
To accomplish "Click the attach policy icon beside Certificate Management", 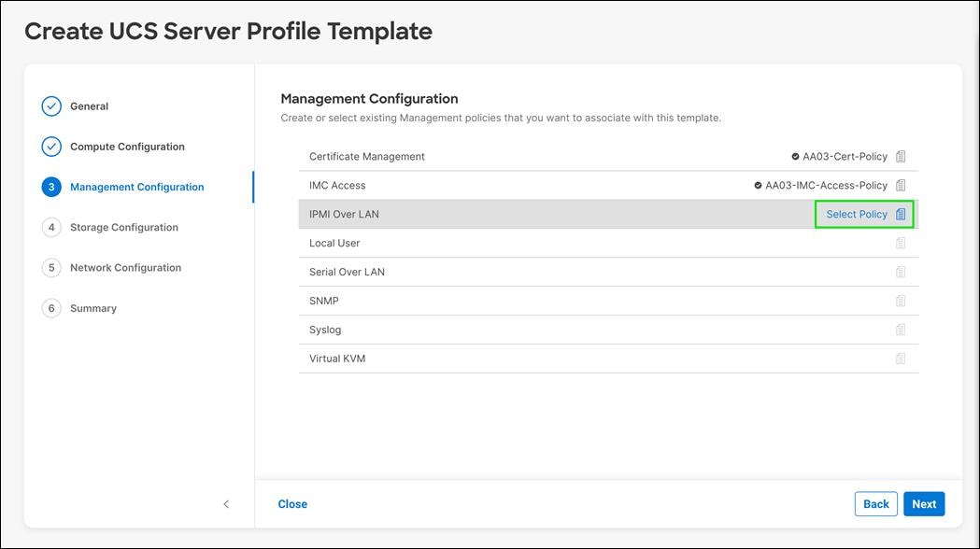I will click(900, 156).
